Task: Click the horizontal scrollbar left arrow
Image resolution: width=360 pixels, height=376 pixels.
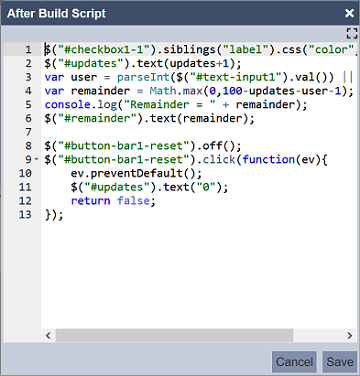Action: (x=48, y=335)
